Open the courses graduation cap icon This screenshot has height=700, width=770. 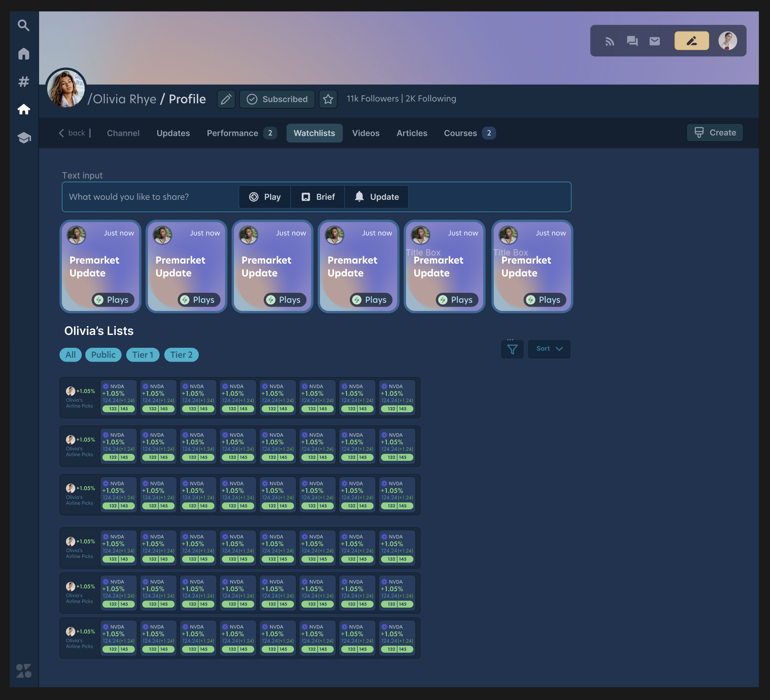coord(24,137)
